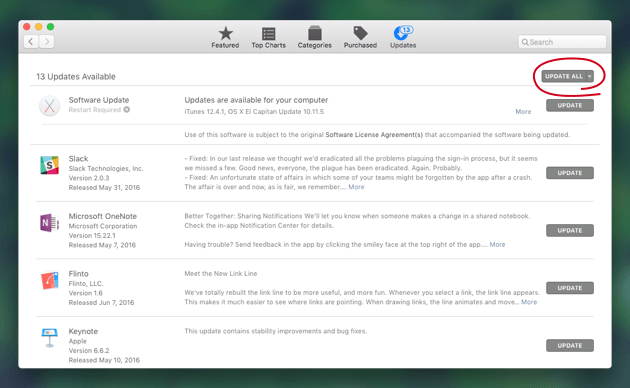Open the Purchased tag icon

click(360, 33)
